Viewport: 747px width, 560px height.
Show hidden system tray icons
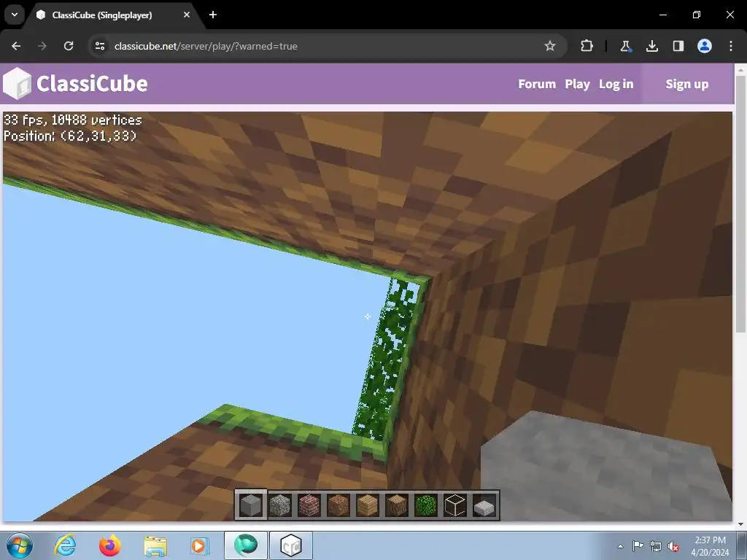pyautogui.click(x=620, y=546)
